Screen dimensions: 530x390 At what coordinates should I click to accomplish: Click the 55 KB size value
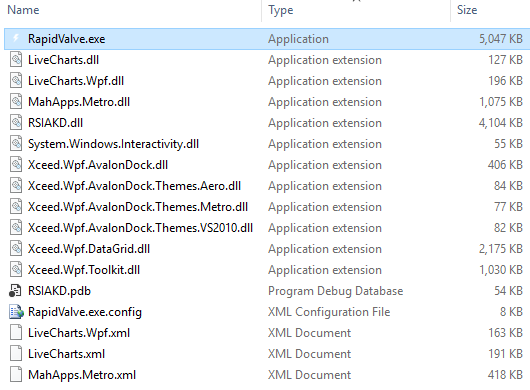[x=509, y=144]
